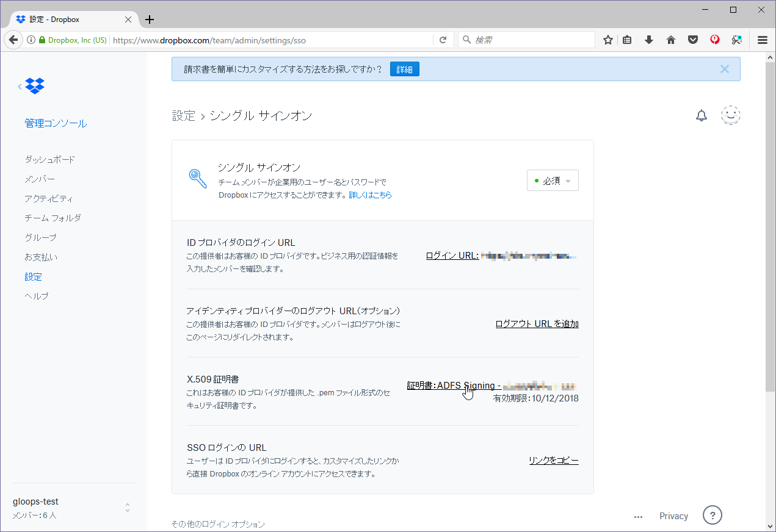Click the back chevron beside Dropbox logo
Viewport: 776px width, 532px height.
(x=20, y=87)
